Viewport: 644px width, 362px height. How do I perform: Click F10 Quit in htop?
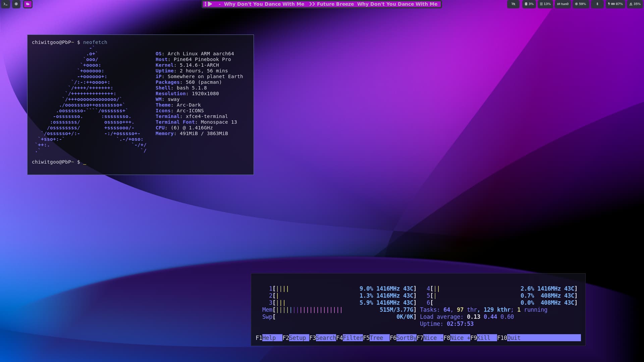pos(509,338)
